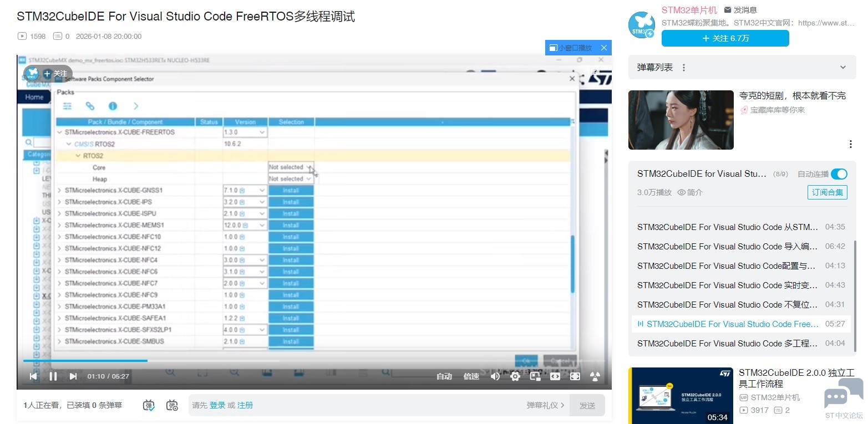Select the 多工程 video in playlist
This screenshot has width=868, height=424.
pos(727,344)
